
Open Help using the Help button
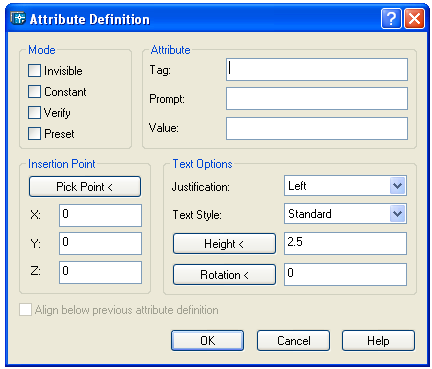378,341
